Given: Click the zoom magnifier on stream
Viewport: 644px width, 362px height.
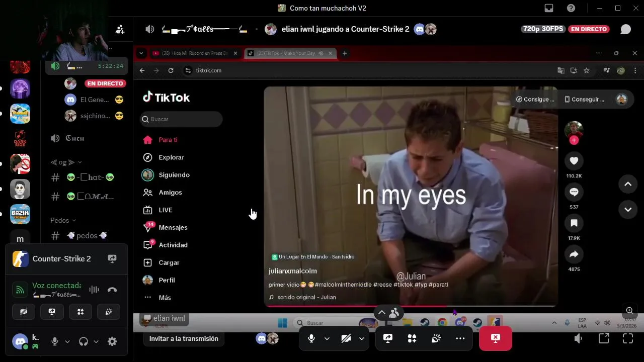Looking at the screenshot, I should pyautogui.click(x=629, y=310).
